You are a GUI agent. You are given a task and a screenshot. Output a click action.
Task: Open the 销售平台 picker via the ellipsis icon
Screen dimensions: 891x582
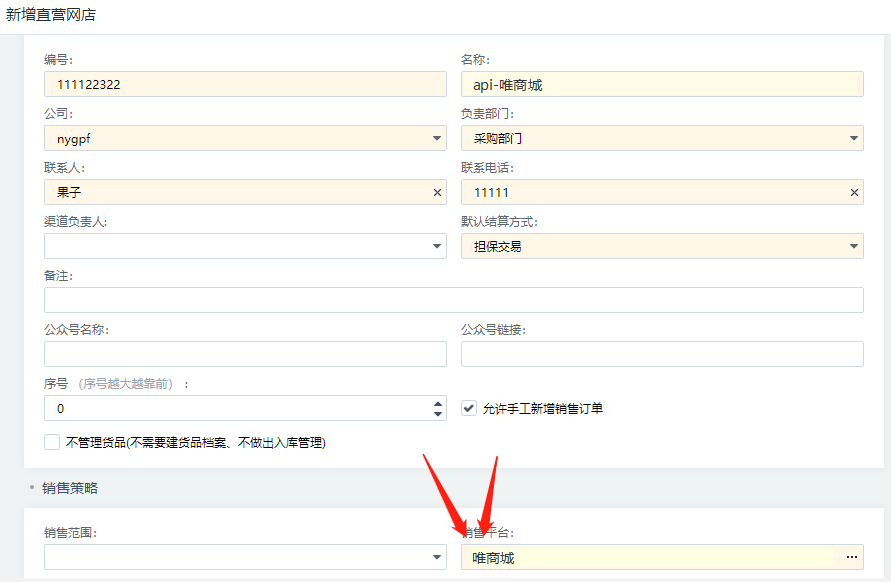point(851,557)
